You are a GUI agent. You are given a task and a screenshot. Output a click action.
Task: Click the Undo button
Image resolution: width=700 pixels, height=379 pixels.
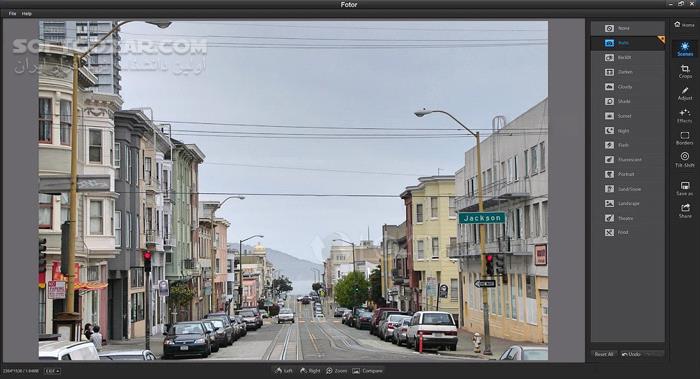pos(631,354)
